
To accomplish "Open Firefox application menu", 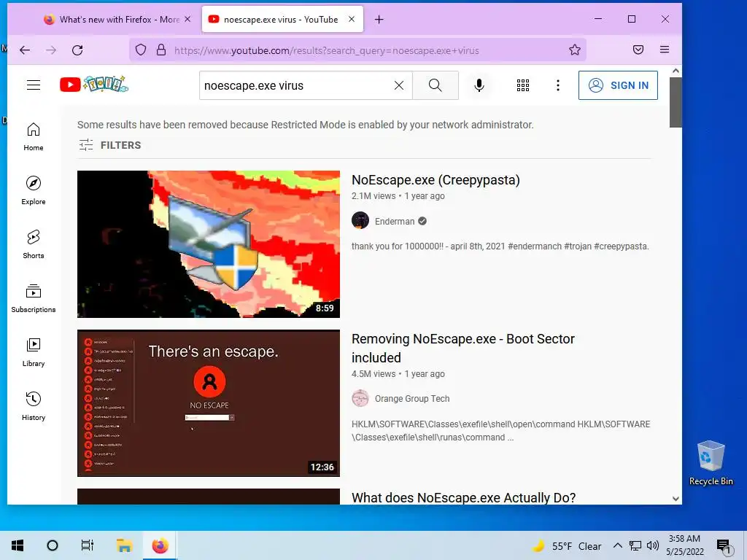I will pos(665,50).
